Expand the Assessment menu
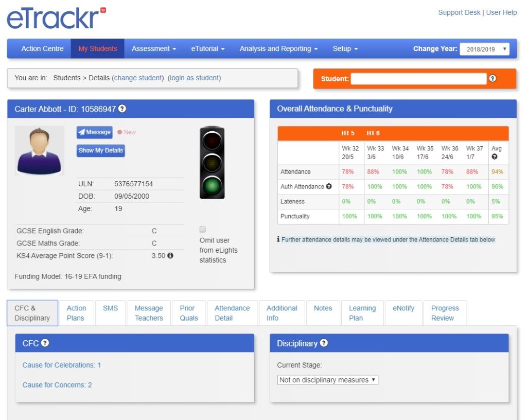The width and height of the screenshot is (527, 420). pos(153,49)
